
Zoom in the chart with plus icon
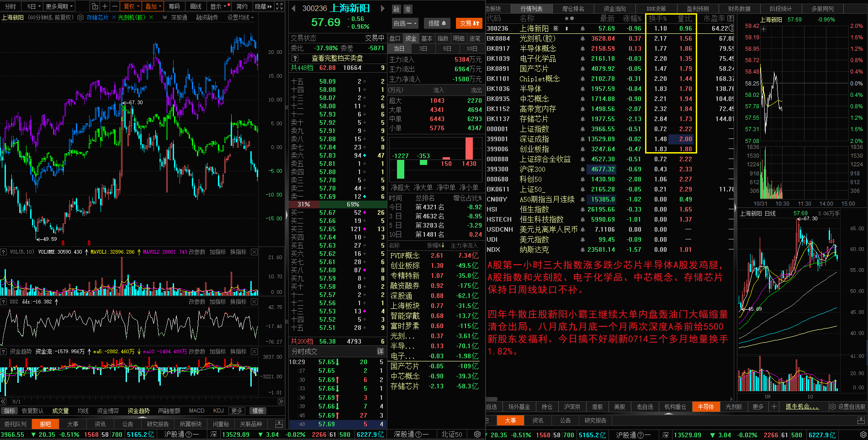coord(105,6)
